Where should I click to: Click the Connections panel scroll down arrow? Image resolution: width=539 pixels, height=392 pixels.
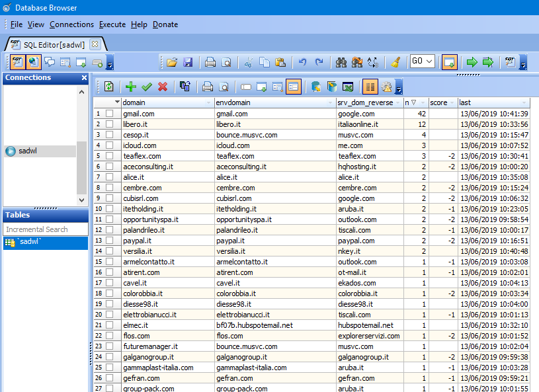(x=82, y=200)
